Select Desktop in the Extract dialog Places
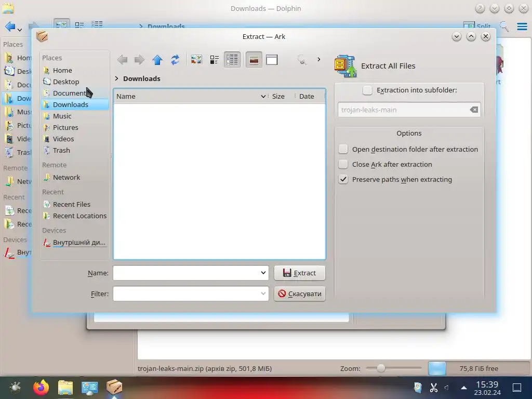The width and height of the screenshot is (532, 399). pos(75,82)
